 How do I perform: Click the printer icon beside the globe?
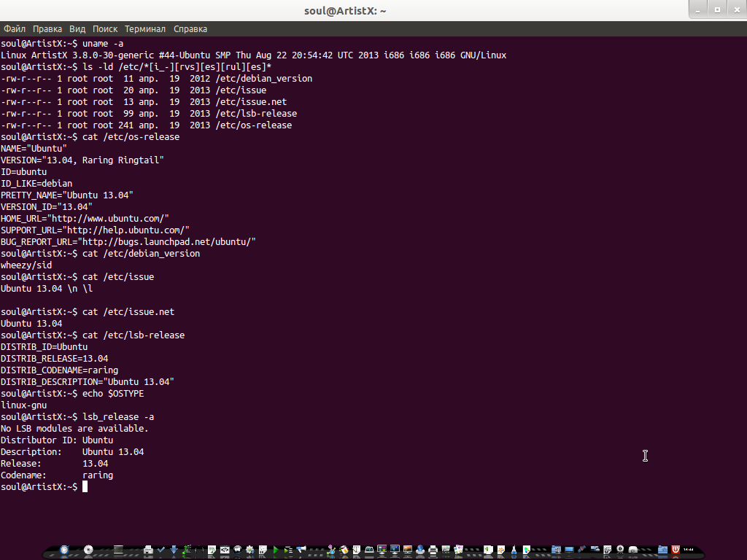tap(433, 550)
